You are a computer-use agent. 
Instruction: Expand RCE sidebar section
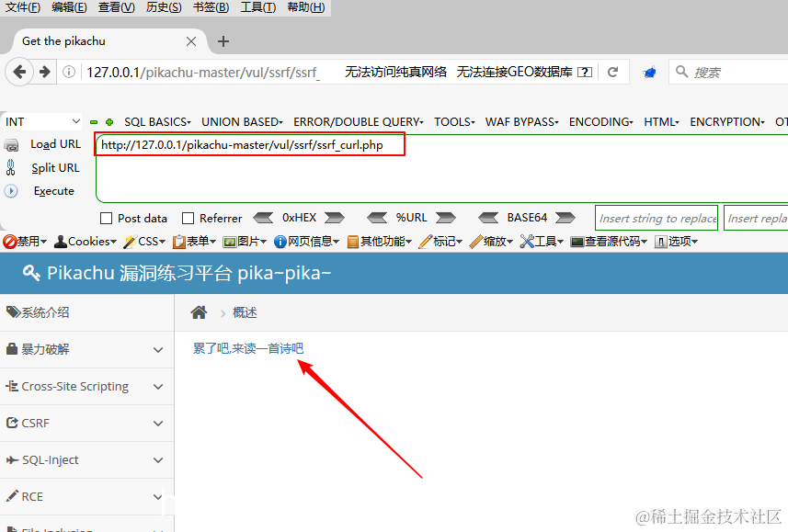87,496
